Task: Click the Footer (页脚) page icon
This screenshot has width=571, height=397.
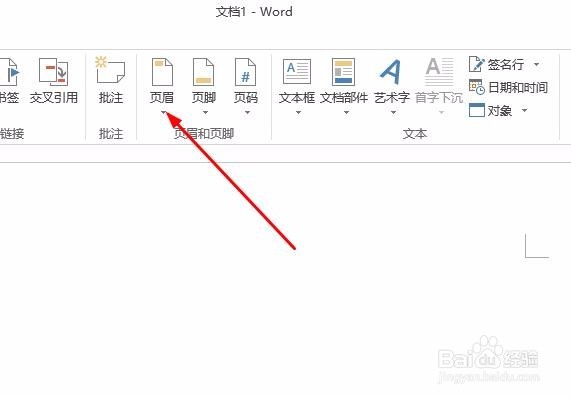Action: tap(203, 72)
